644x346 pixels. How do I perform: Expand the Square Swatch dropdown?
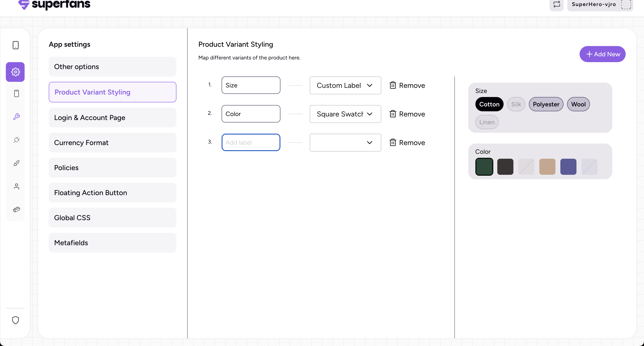pyautogui.click(x=345, y=114)
